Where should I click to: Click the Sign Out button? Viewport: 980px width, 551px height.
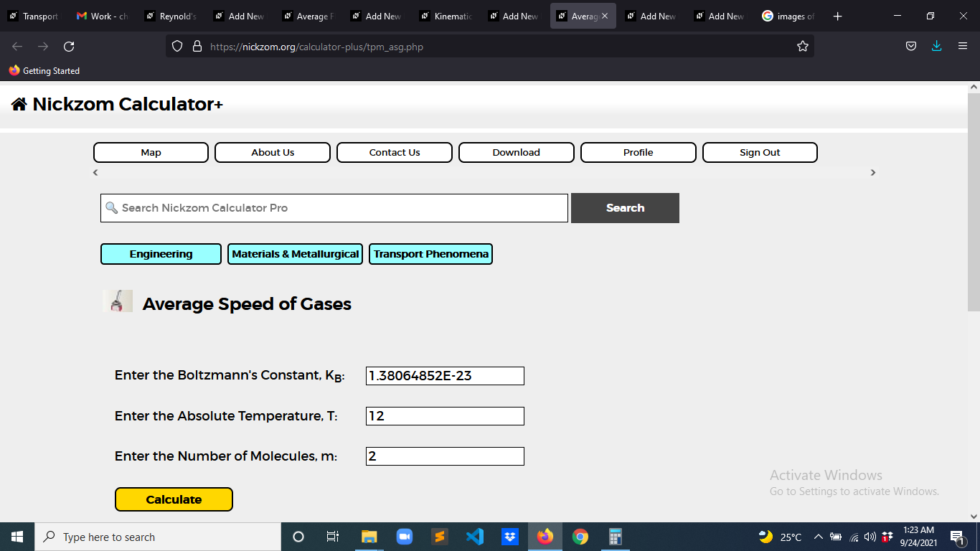tap(760, 153)
